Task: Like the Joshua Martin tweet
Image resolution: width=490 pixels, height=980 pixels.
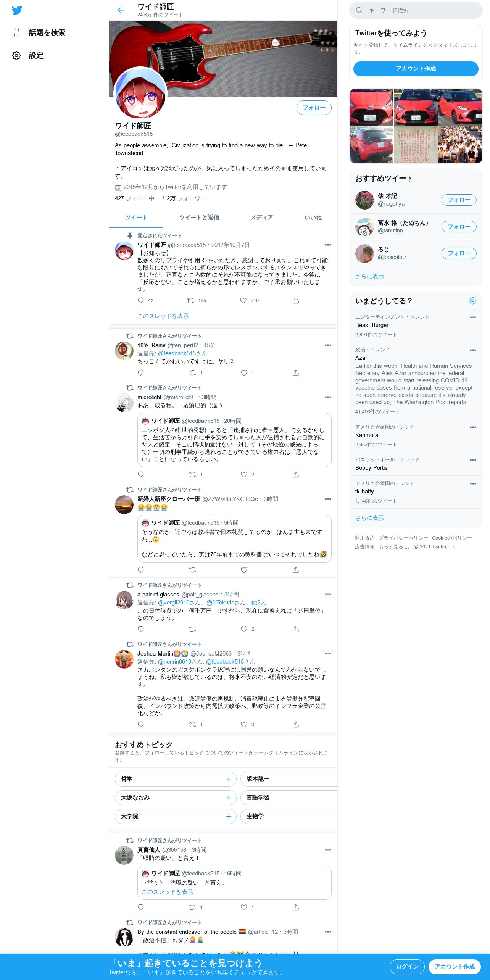Action: pos(244,725)
